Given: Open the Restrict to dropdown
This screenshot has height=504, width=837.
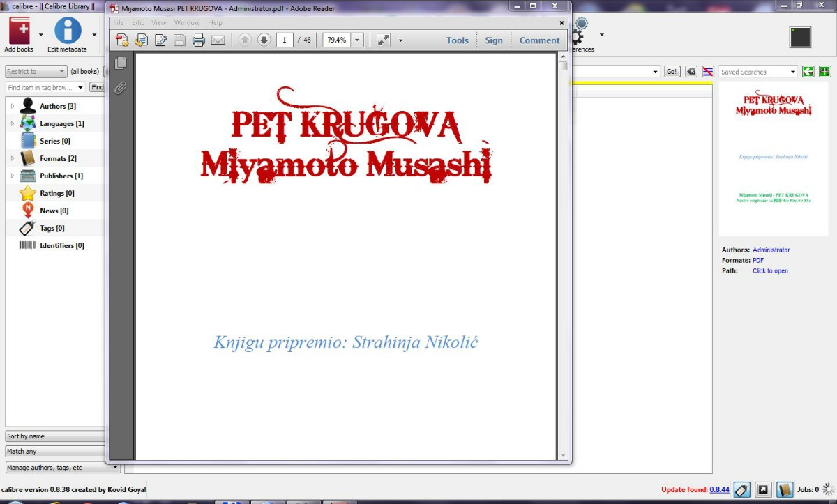Looking at the screenshot, I should (36, 71).
